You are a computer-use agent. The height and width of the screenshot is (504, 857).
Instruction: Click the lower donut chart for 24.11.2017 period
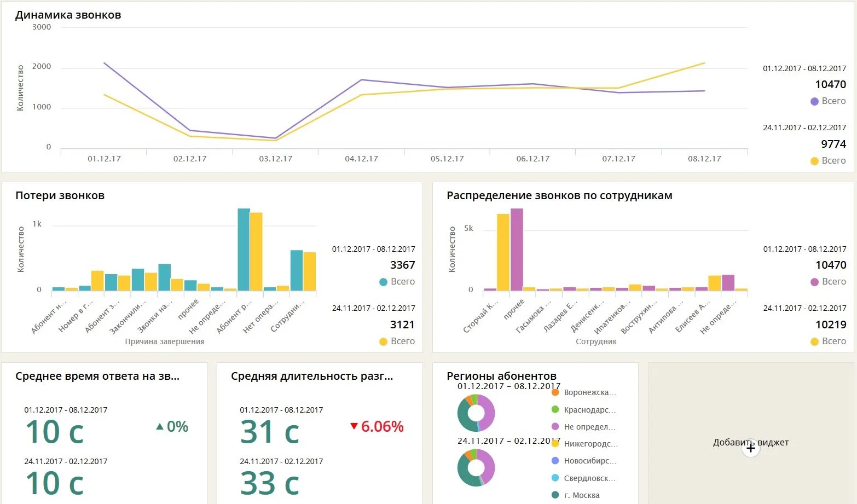(476, 467)
